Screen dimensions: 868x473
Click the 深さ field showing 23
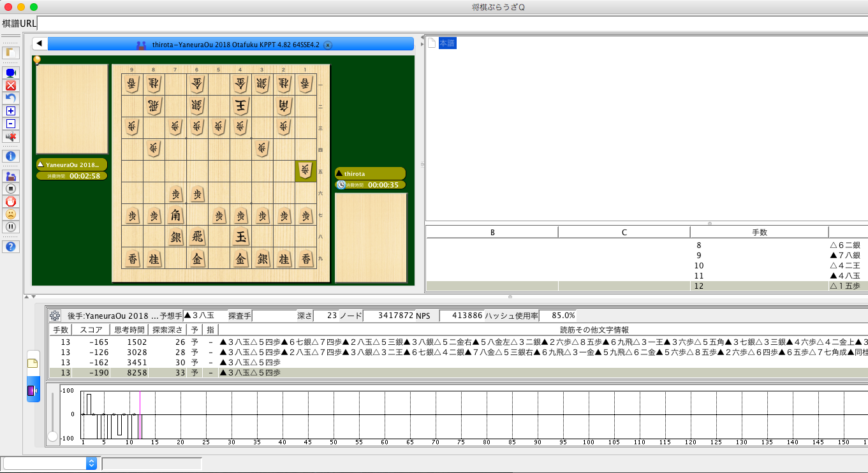tap(325, 316)
